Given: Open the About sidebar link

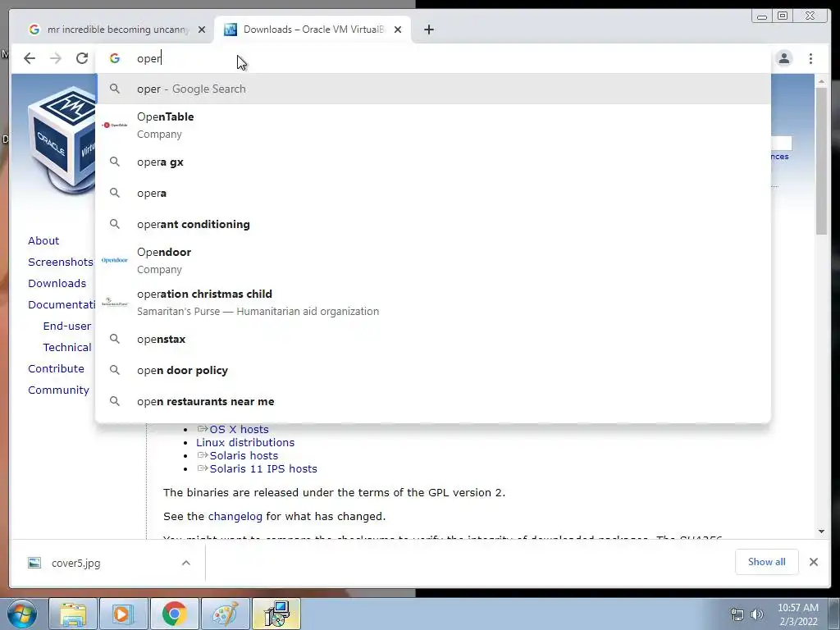Looking at the screenshot, I should tap(43, 240).
